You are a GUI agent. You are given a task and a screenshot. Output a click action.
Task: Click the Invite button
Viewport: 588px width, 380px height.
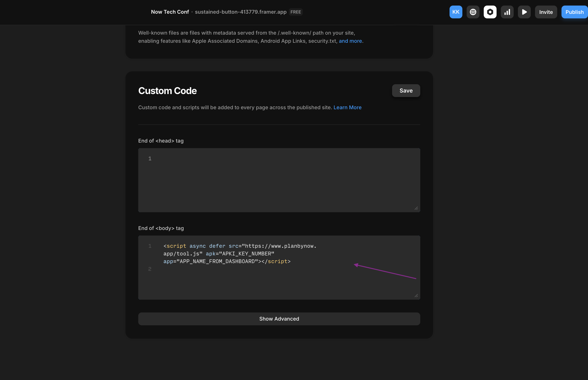point(546,12)
